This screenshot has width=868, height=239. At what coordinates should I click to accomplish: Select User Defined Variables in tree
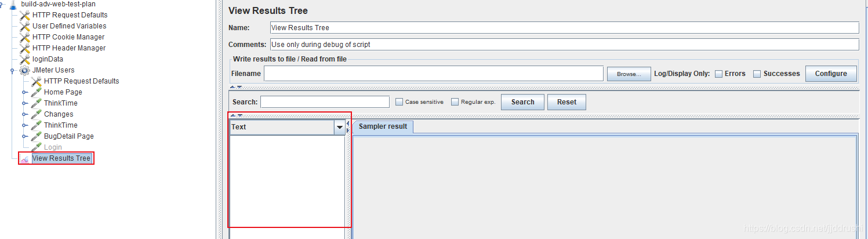69,26
